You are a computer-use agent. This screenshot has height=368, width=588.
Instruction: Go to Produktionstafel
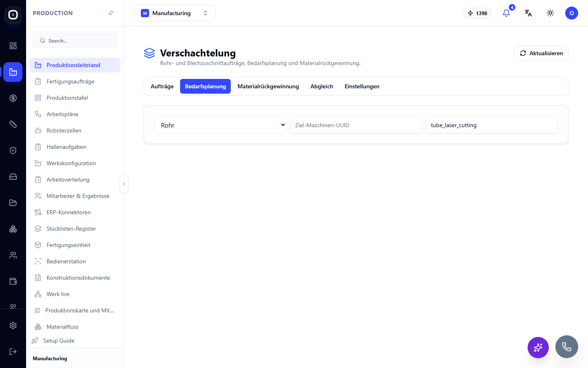[75, 98]
